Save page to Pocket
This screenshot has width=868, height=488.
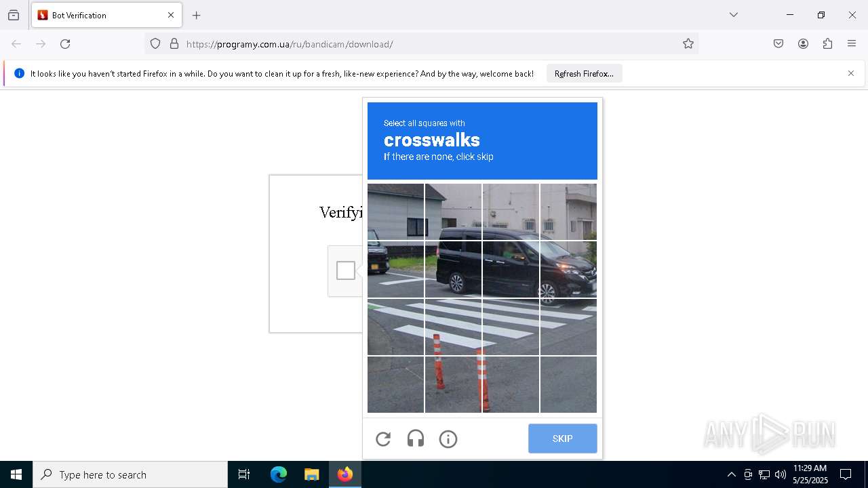778,44
